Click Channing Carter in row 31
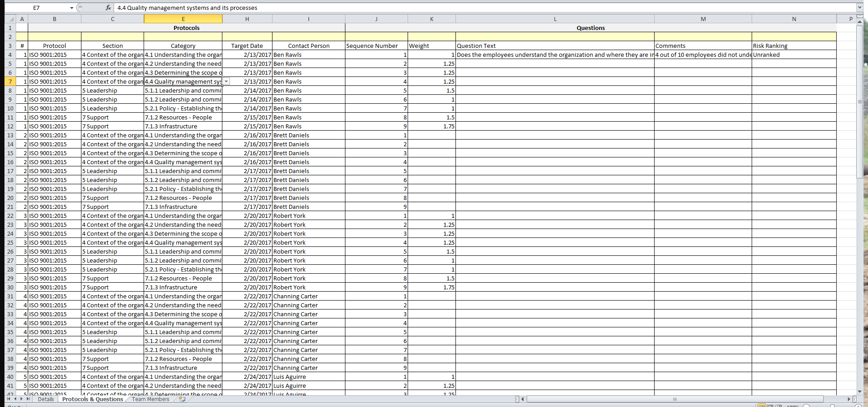This screenshot has width=868, height=407. (x=309, y=296)
